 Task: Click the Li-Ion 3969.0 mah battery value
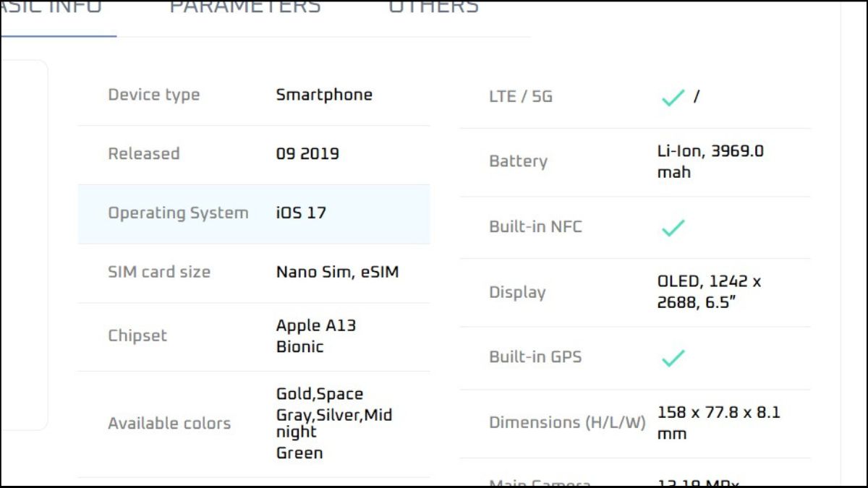point(710,161)
